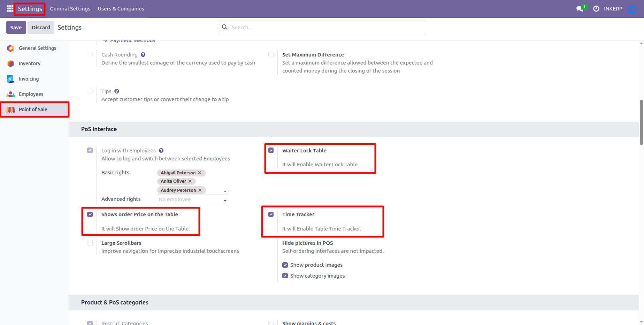644x325 pixels.
Task: Click the Log in with Employees help icon
Action: [161, 151]
